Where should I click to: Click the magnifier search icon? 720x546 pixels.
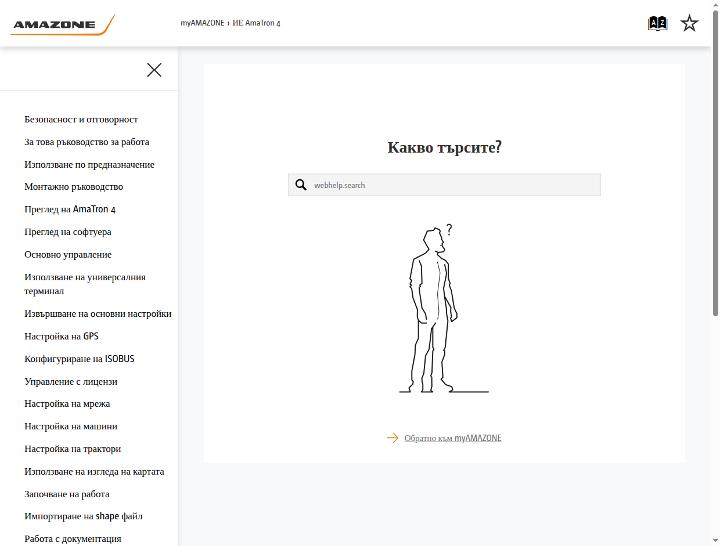pyautogui.click(x=301, y=185)
